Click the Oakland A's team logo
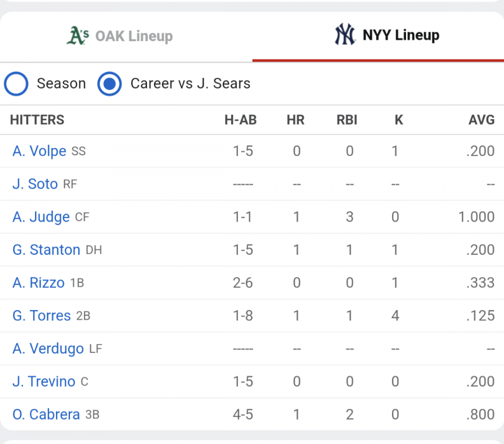 [78, 35]
